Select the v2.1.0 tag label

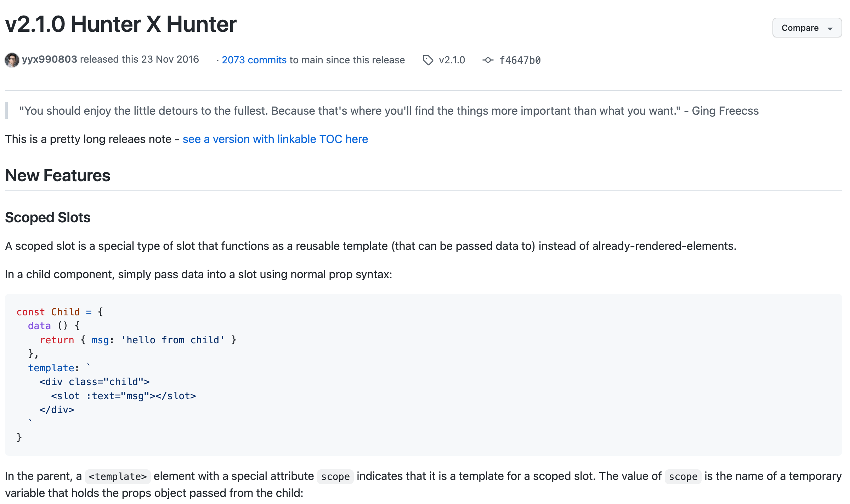point(452,60)
